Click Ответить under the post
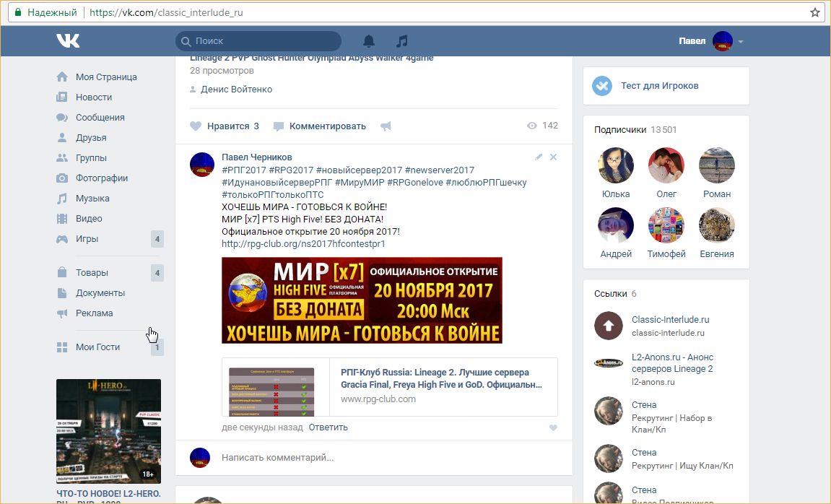Screen dimensions: 831x504 tap(328, 427)
